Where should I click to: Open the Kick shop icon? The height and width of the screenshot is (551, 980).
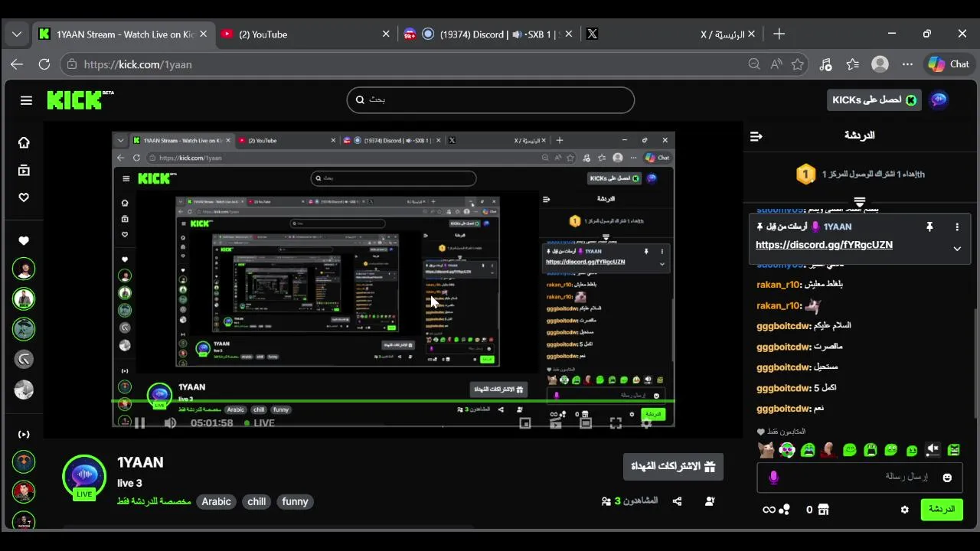[x=824, y=510]
